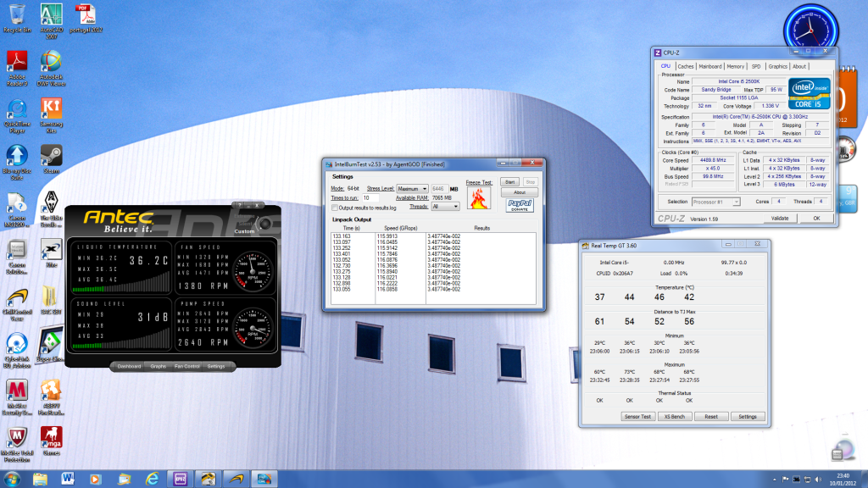The height and width of the screenshot is (488, 868).
Task: Click the volume speaker icon in system tray
Action: point(818,480)
